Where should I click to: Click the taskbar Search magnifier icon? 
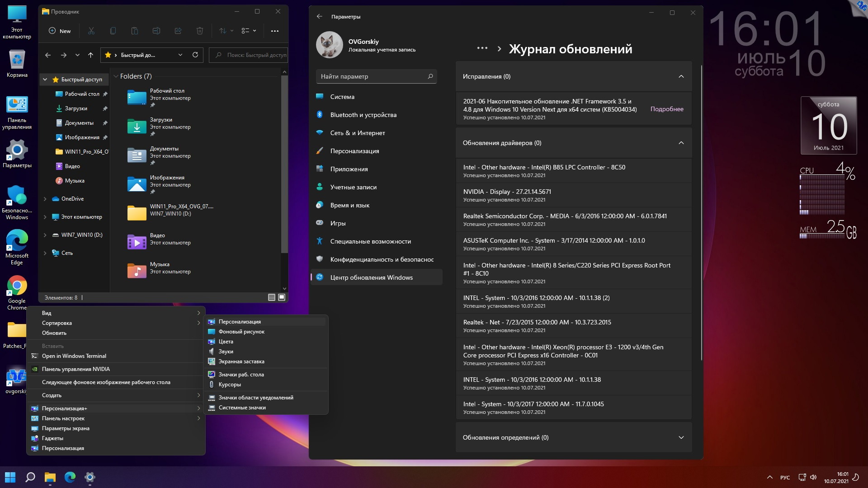point(30,477)
